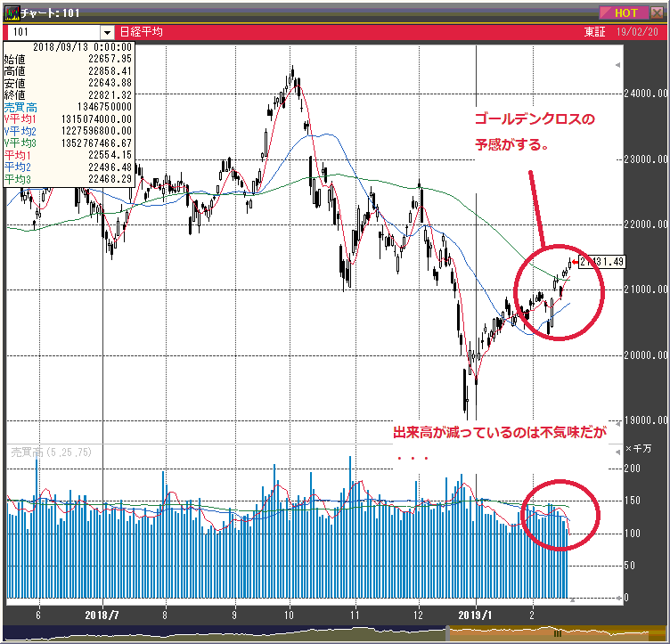Open the stock code dropdown arrow
Viewport: 670px width, 644px height.
pyautogui.click(x=107, y=32)
